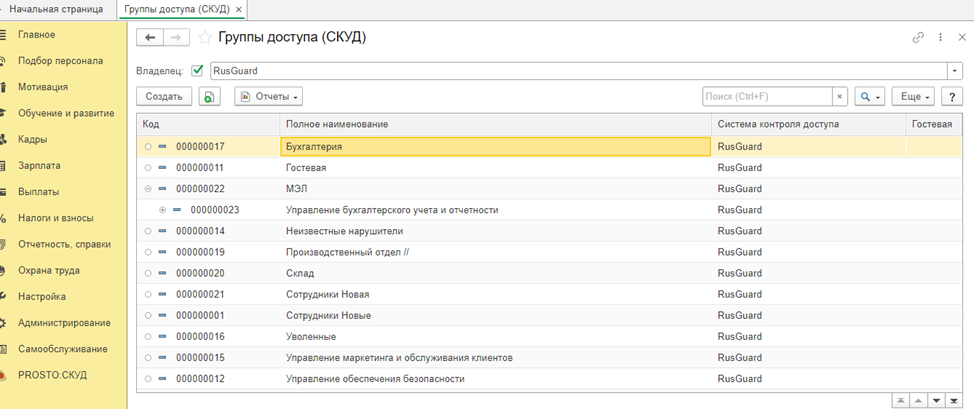
Task: Jump to the first list row arrow
Action: click(x=901, y=400)
